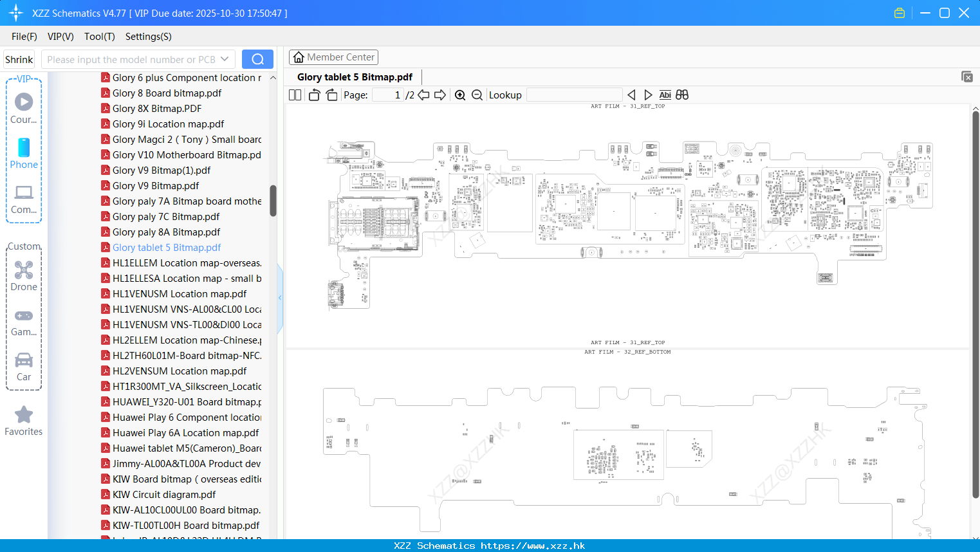This screenshot has height=552, width=980.
Task: Open HL1VENUSM Location map.pdf
Action: click(180, 294)
